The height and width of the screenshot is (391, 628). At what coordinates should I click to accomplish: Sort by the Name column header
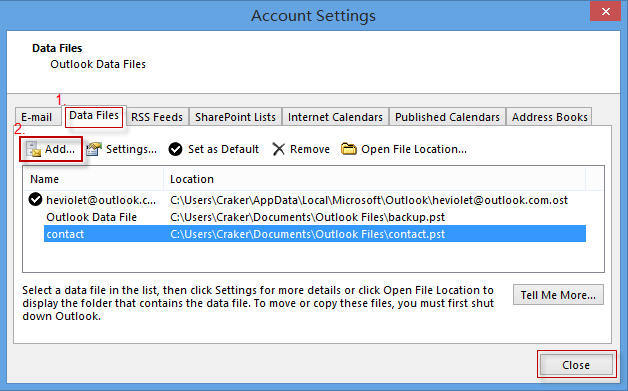[93, 179]
